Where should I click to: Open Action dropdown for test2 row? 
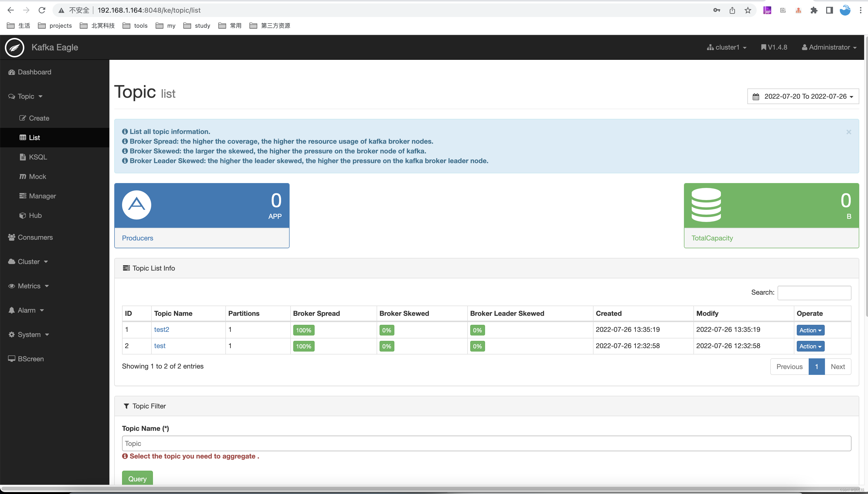click(x=810, y=330)
